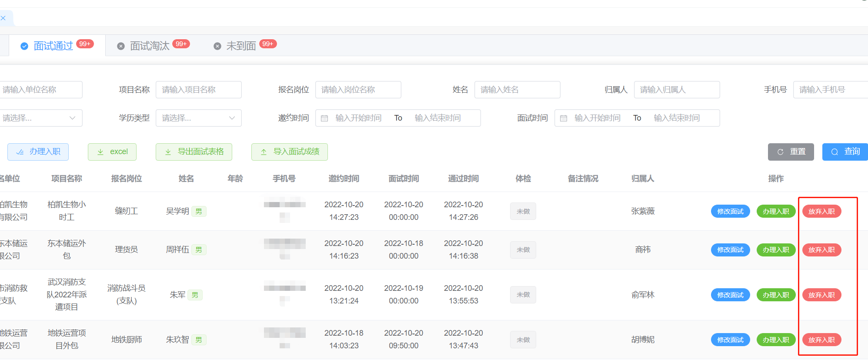Focus the 单位名称 input field
Image resolution: width=868 pixels, height=364 pixels.
click(40, 90)
